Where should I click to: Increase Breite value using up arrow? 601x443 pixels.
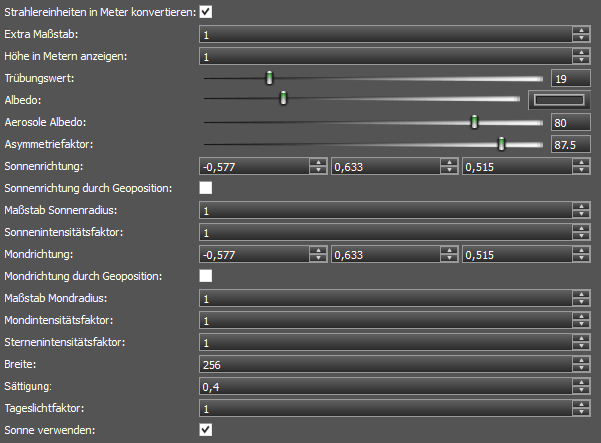[x=581, y=361]
